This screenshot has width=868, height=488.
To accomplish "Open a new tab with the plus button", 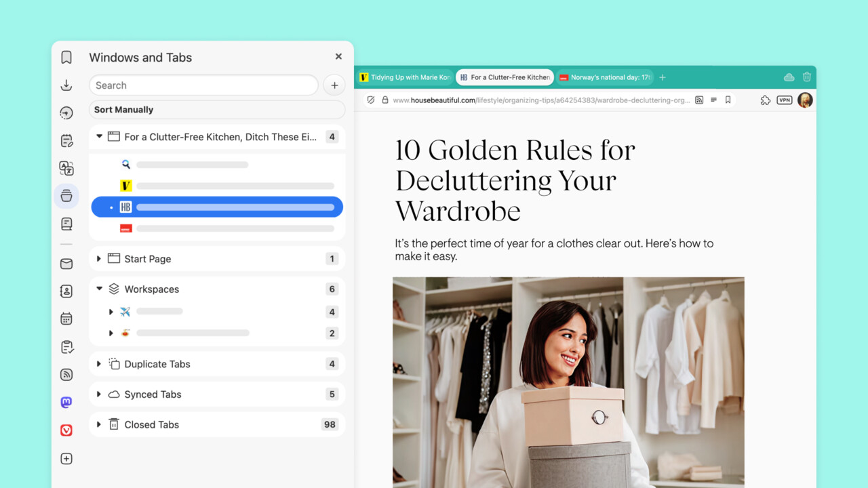I will (663, 77).
